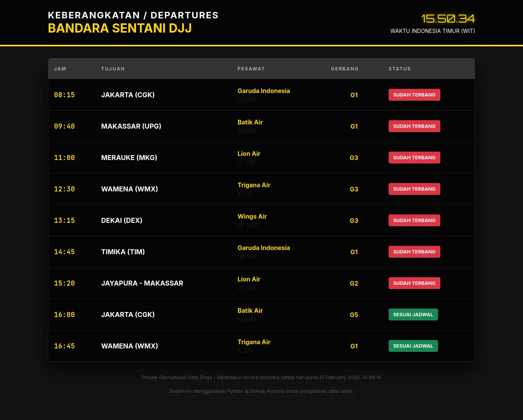
Task: Select the 12:30 departure time
Action: tap(64, 189)
